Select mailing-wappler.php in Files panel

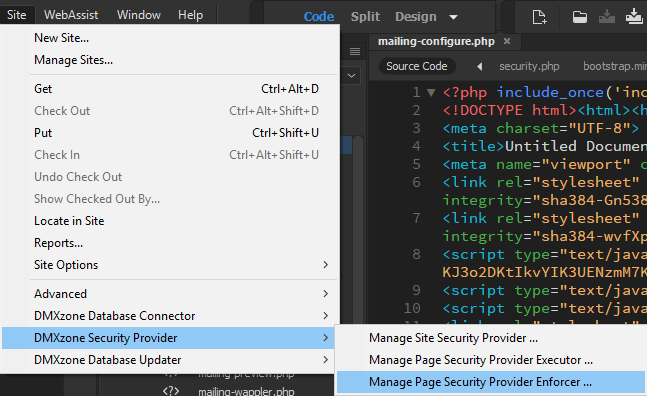pos(246,391)
